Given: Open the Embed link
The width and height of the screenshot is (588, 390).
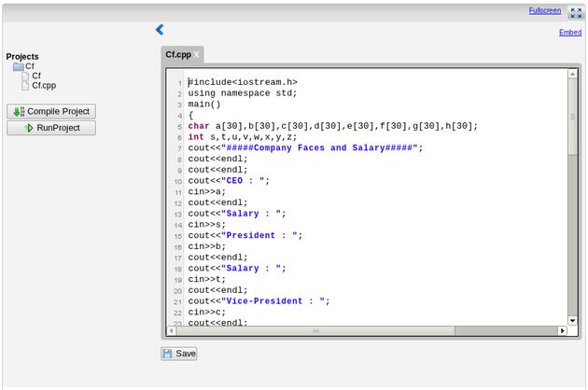Looking at the screenshot, I should click(x=569, y=32).
